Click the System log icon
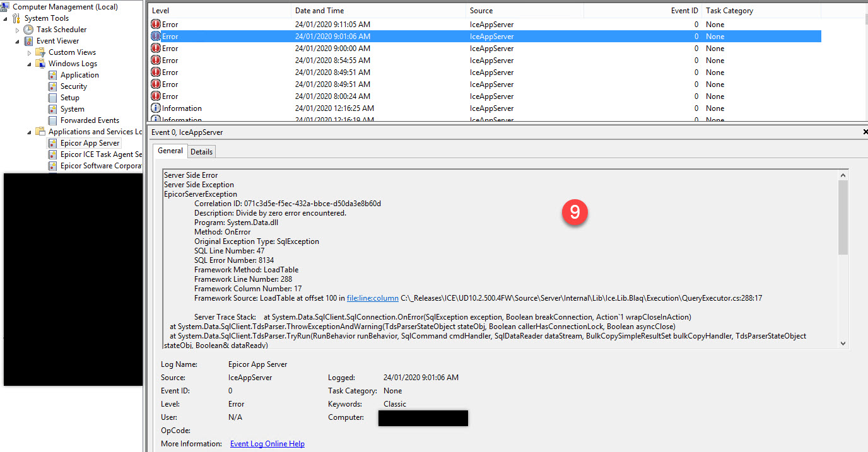 53,109
